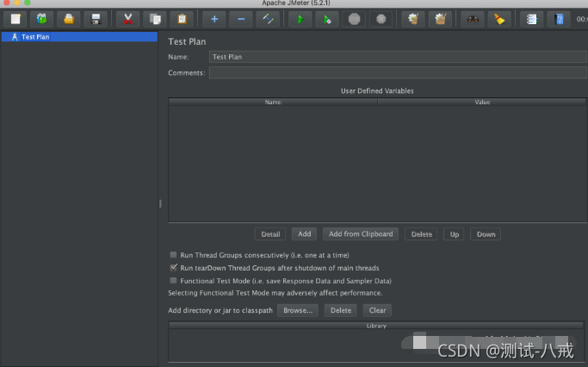Save the test plan with floppy icon
588x367 pixels.
[96, 19]
